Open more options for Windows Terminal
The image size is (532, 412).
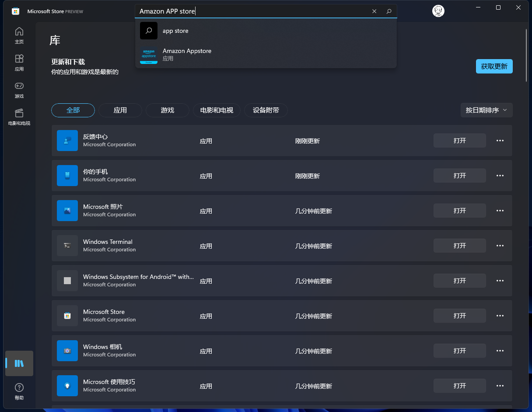[x=500, y=246]
